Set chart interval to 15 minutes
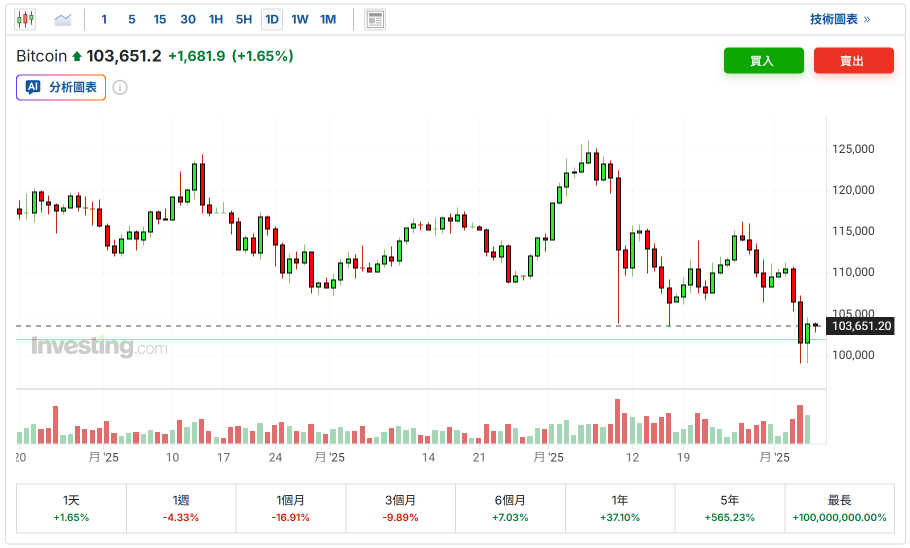The height and width of the screenshot is (548, 910). coord(160,19)
